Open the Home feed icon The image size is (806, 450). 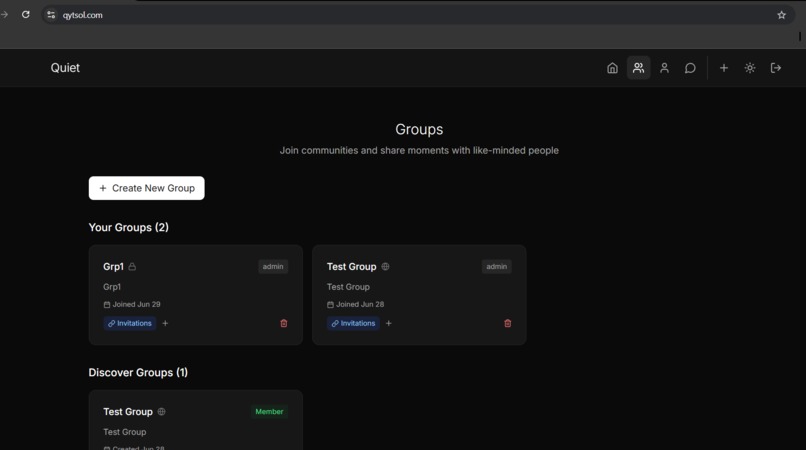612,68
